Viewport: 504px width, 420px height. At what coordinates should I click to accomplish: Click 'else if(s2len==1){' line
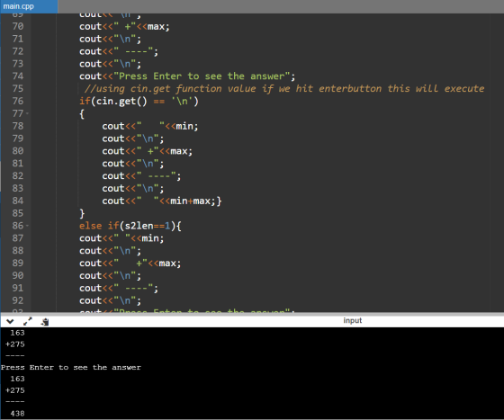coord(130,226)
